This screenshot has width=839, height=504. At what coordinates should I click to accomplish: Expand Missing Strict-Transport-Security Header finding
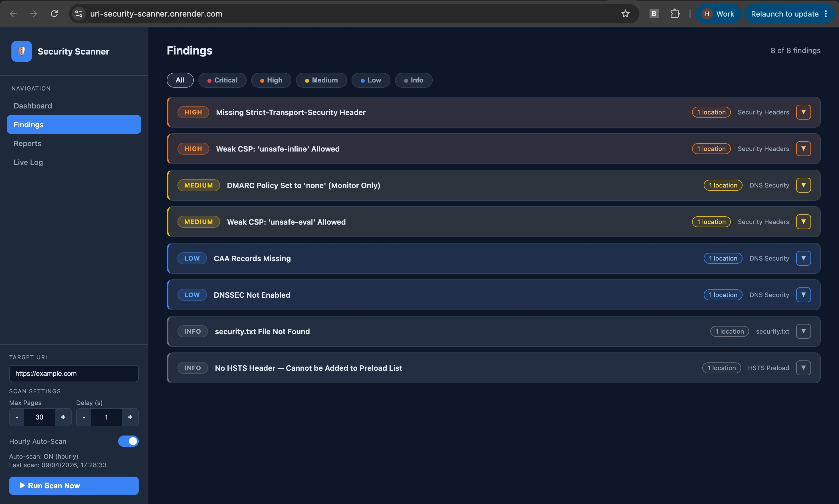[803, 112]
